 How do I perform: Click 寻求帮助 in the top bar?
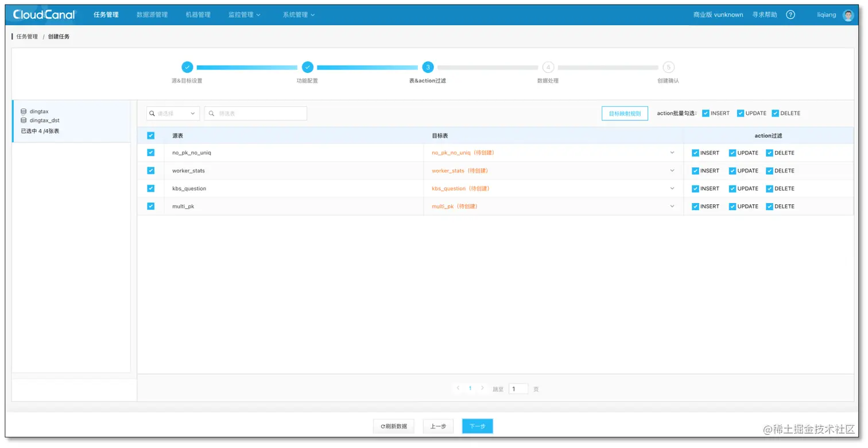click(x=765, y=15)
